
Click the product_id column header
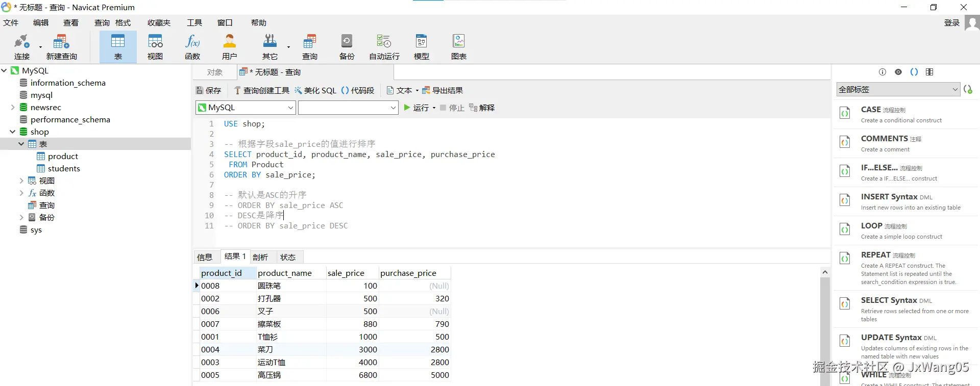click(x=228, y=273)
